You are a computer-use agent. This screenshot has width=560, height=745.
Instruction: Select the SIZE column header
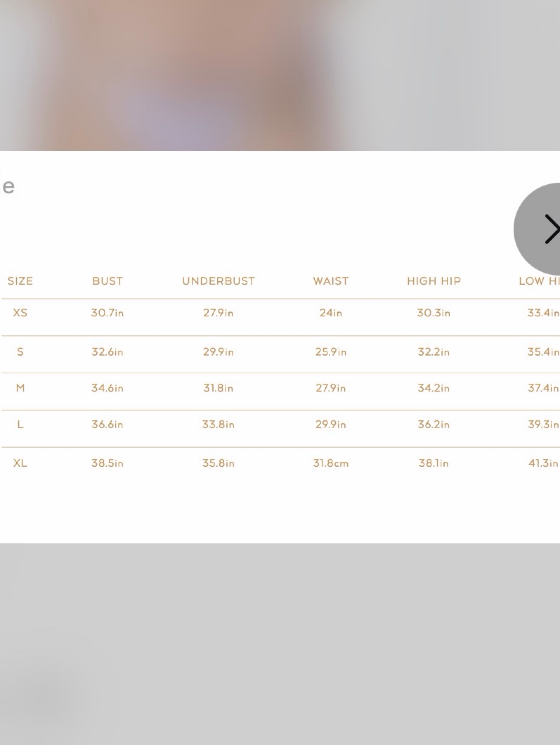[x=20, y=281]
